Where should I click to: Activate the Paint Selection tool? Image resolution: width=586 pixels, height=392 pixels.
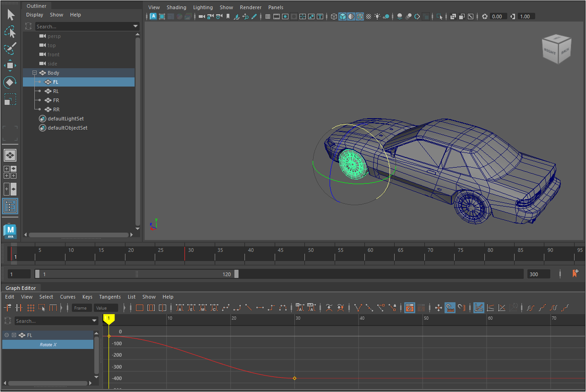coord(10,49)
